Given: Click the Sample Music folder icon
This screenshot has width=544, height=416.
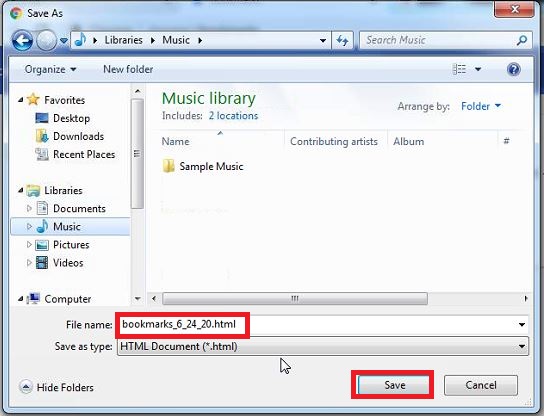Looking at the screenshot, I should coord(169,166).
